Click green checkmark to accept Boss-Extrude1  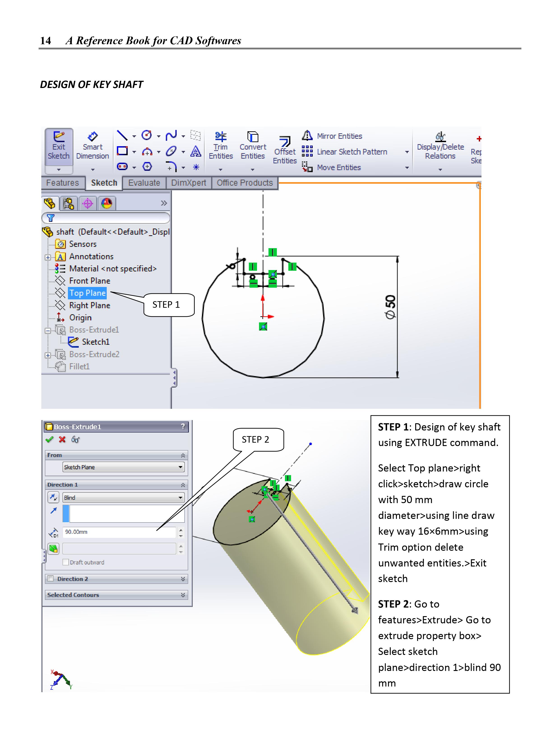(49, 439)
